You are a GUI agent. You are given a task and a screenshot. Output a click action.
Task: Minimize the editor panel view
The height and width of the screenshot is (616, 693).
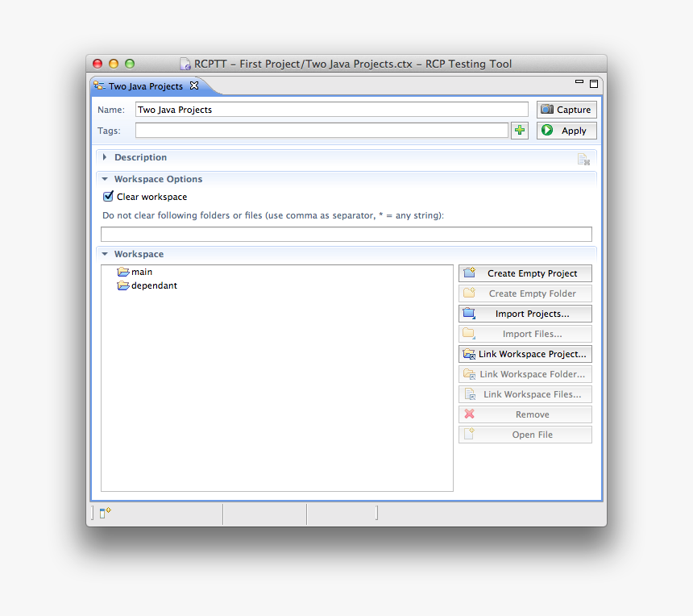pos(579,83)
